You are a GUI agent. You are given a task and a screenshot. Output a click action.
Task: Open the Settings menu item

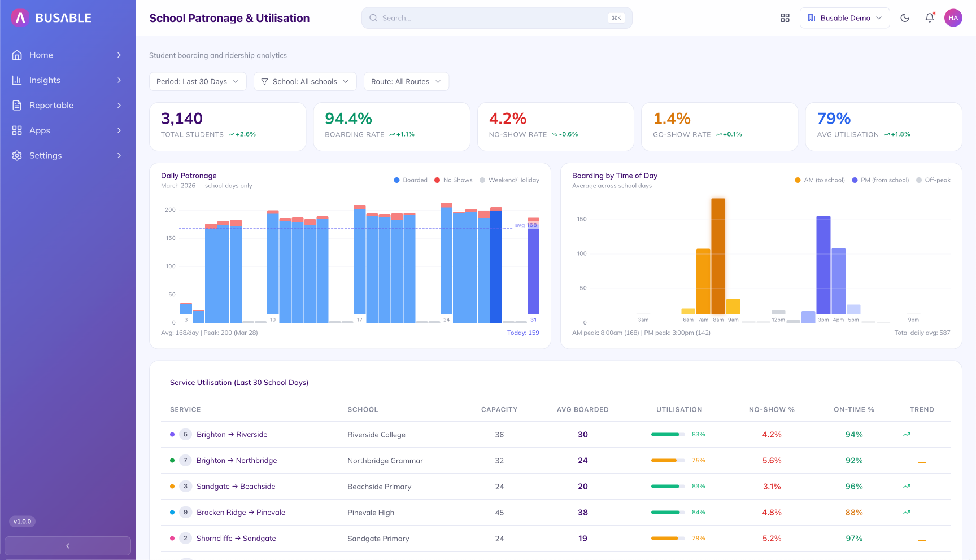pos(68,156)
